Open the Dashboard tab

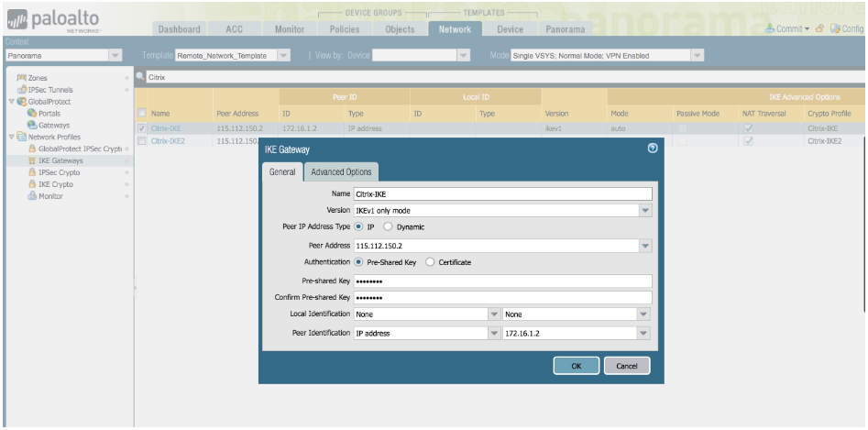pos(179,29)
